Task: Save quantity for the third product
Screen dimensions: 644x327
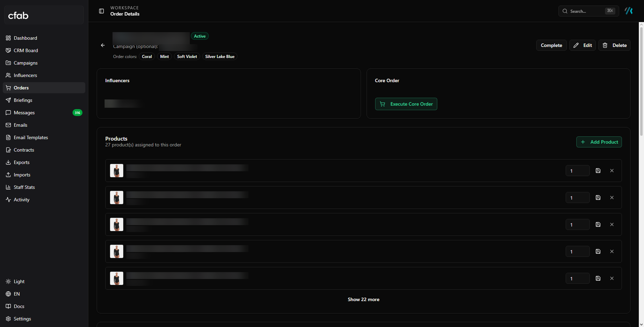Action: pyautogui.click(x=598, y=224)
